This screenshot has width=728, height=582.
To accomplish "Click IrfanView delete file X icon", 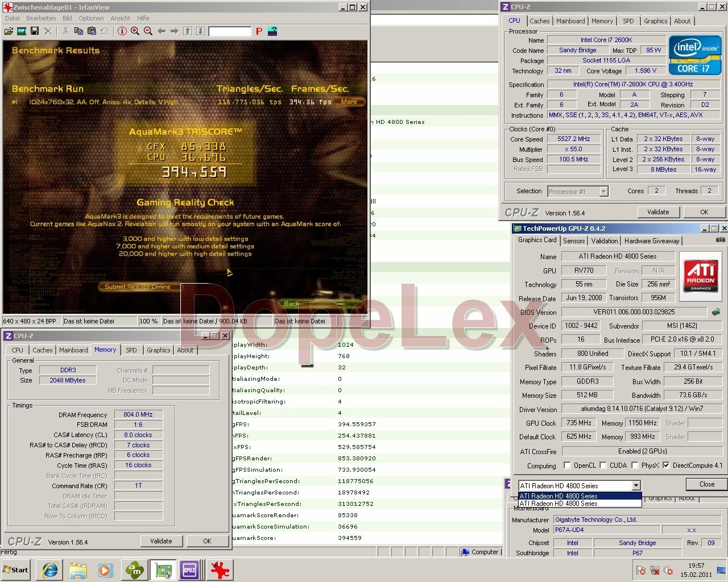I will coord(48,31).
